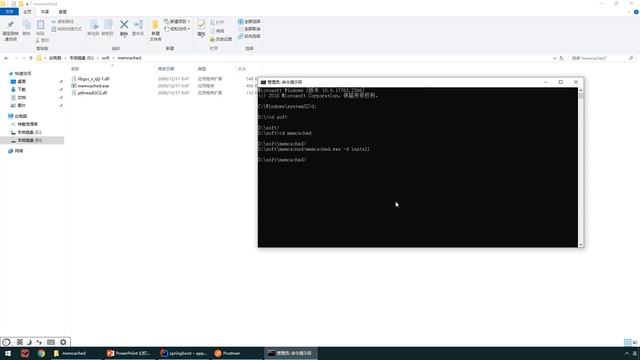Viewport: 640px width, 360px height.
Task: Click Paste shortcut in ribbon
Action: 67,29
